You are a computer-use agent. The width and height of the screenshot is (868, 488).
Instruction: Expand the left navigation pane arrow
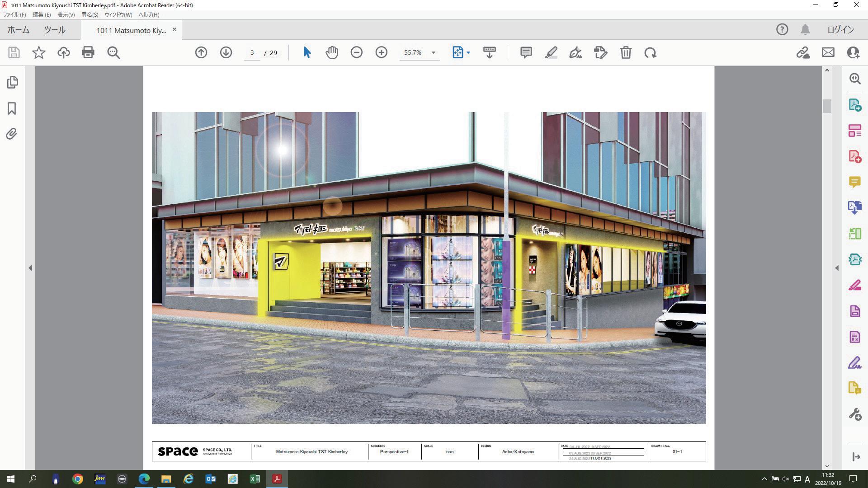tap(30, 268)
